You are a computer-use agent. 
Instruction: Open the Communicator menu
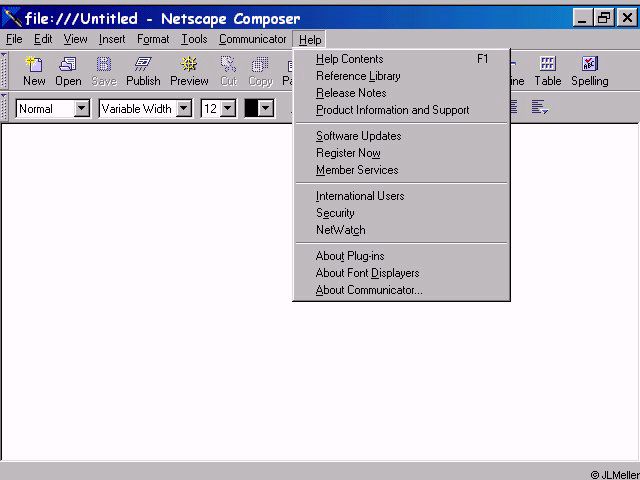[252, 39]
